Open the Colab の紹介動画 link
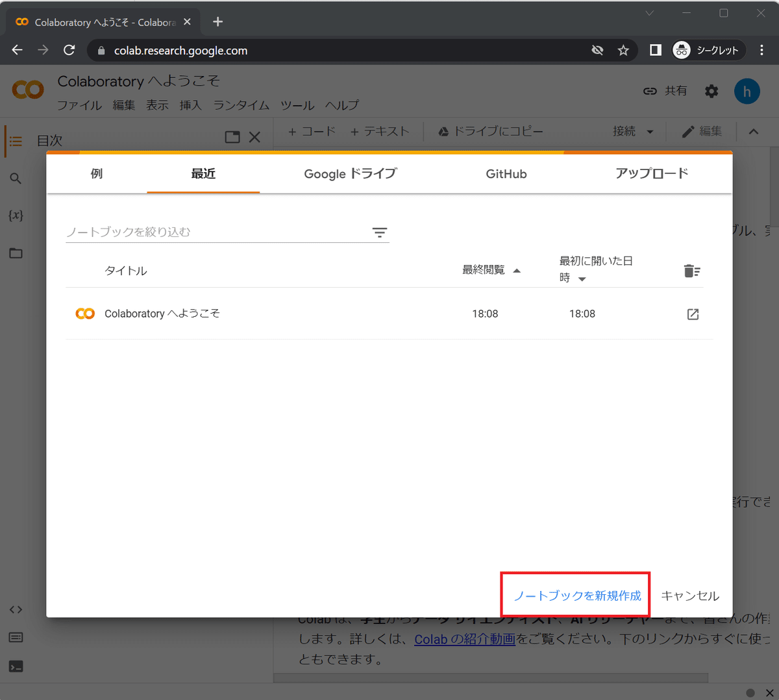 [x=465, y=639]
